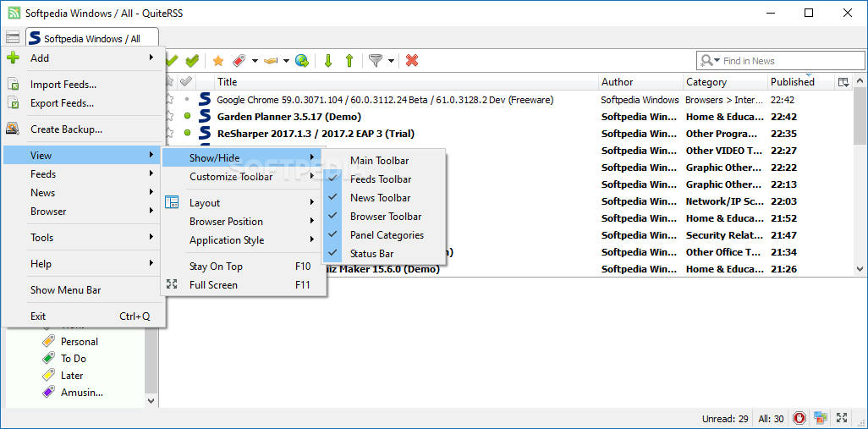Image resolution: width=868 pixels, height=429 pixels.
Task: Sort by the Published column header
Action: (800, 82)
